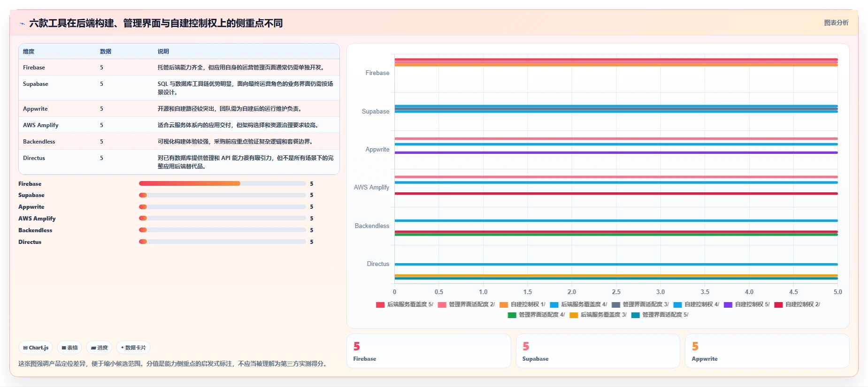This screenshot has height=387, width=868.
Task: Open the Supabase data card
Action: pyautogui.click(x=598, y=351)
